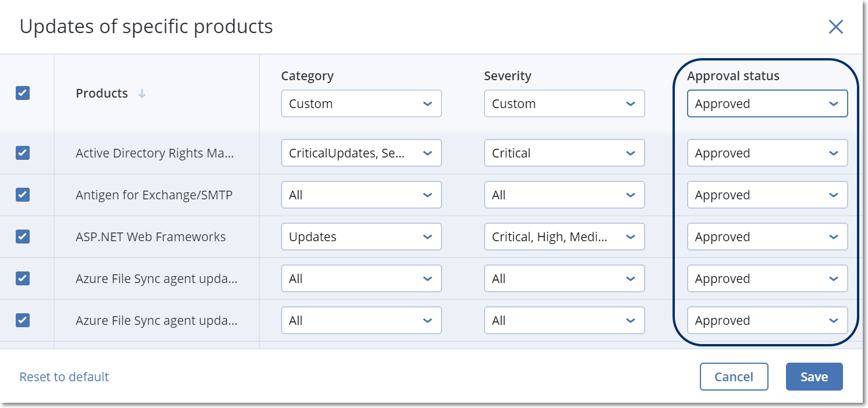Toggle the select-all products checkbox
The width and height of the screenshot is (868, 408).
pos(23,93)
